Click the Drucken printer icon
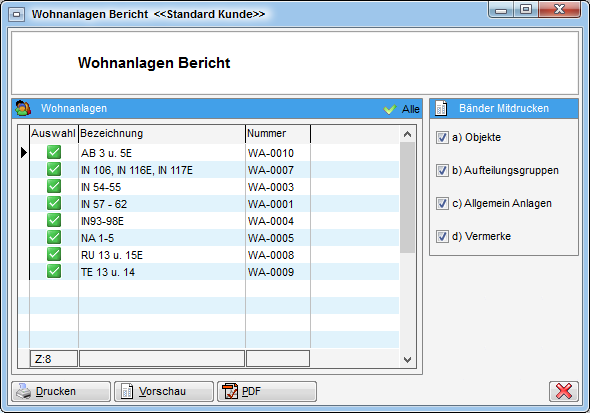This screenshot has height=413, width=590. pos(23,391)
